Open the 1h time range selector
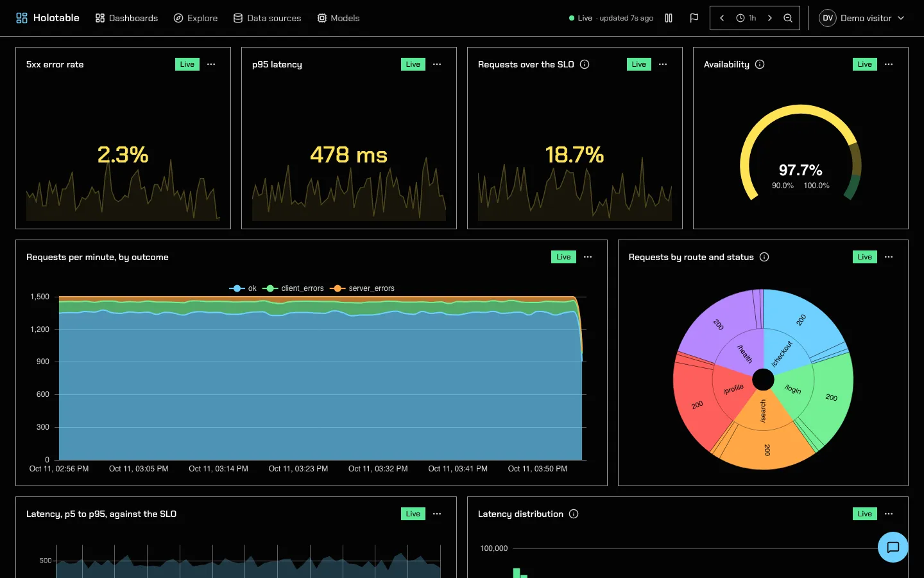 point(746,18)
